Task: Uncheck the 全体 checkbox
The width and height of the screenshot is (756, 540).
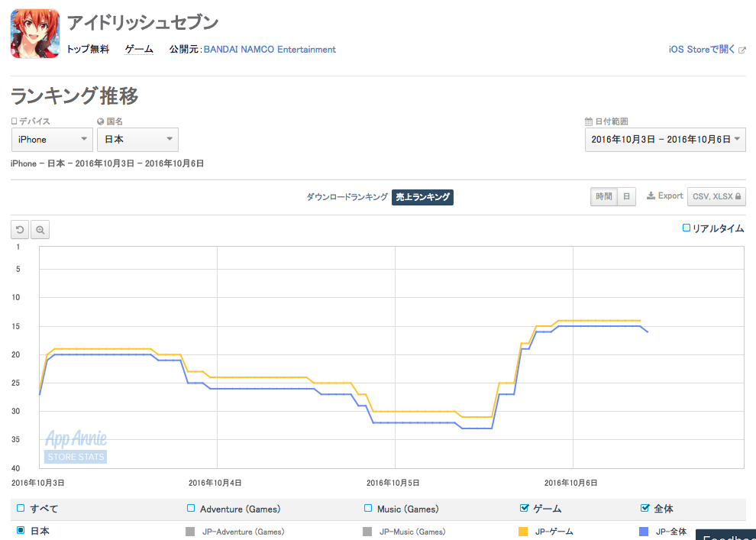Action: pos(645,508)
